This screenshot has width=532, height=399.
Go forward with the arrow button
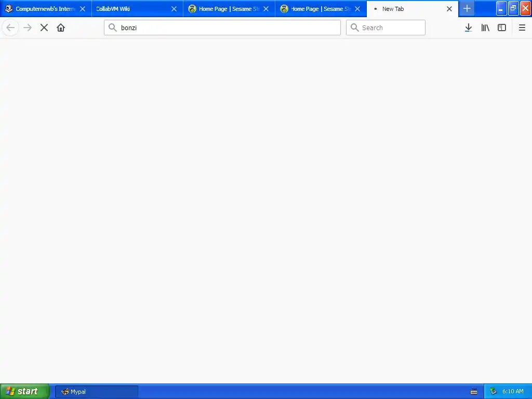point(28,28)
